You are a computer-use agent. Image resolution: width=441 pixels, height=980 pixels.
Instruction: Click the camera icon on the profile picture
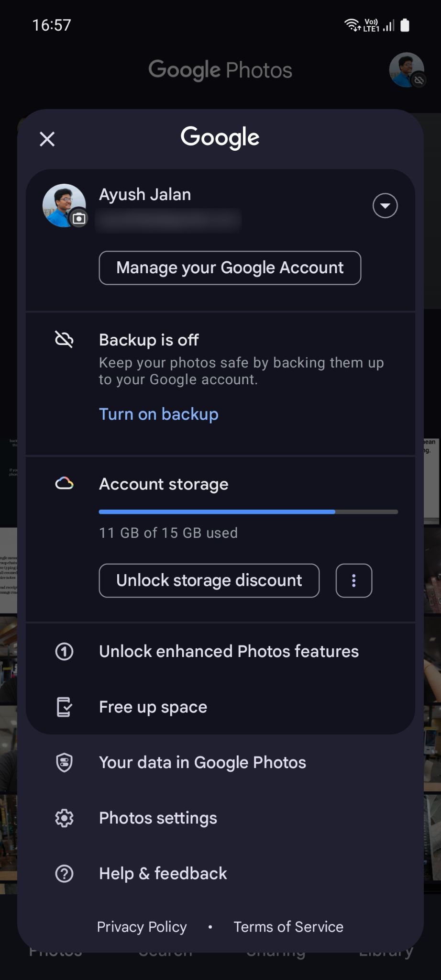pos(79,218)
